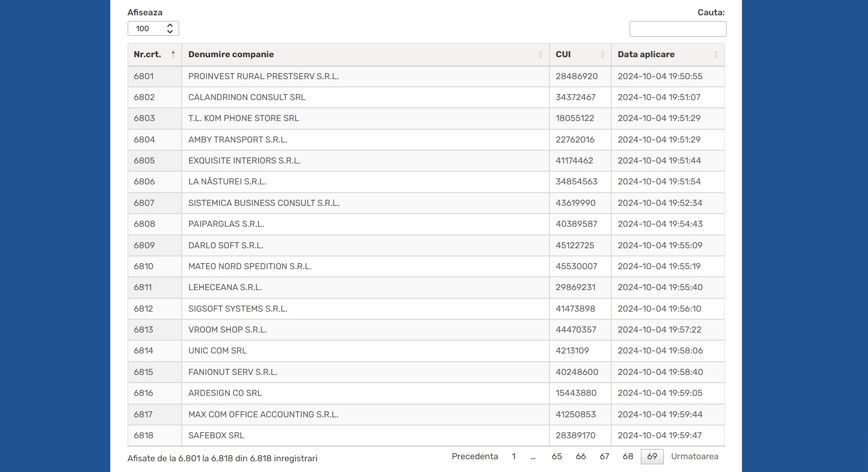Go to page 68
Screen dimensions: 868x472
(x=628, y=457)
